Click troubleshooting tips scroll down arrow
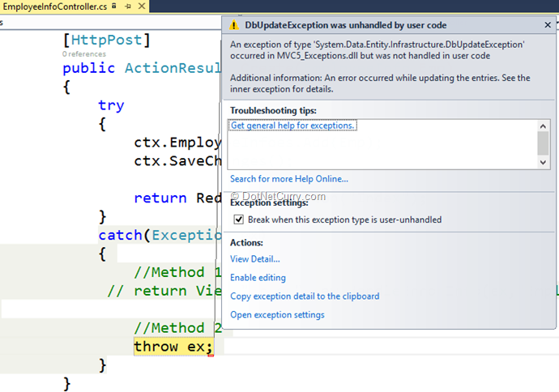Screen dimensions: 559x392 [x=543, y=163]
